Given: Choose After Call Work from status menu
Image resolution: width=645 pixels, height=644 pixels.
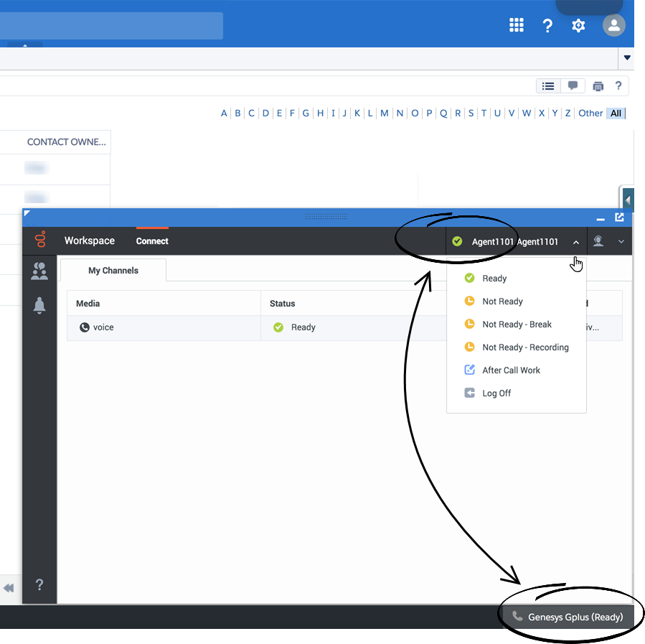Looking at the screenshot, I should [x=511, y=370].
